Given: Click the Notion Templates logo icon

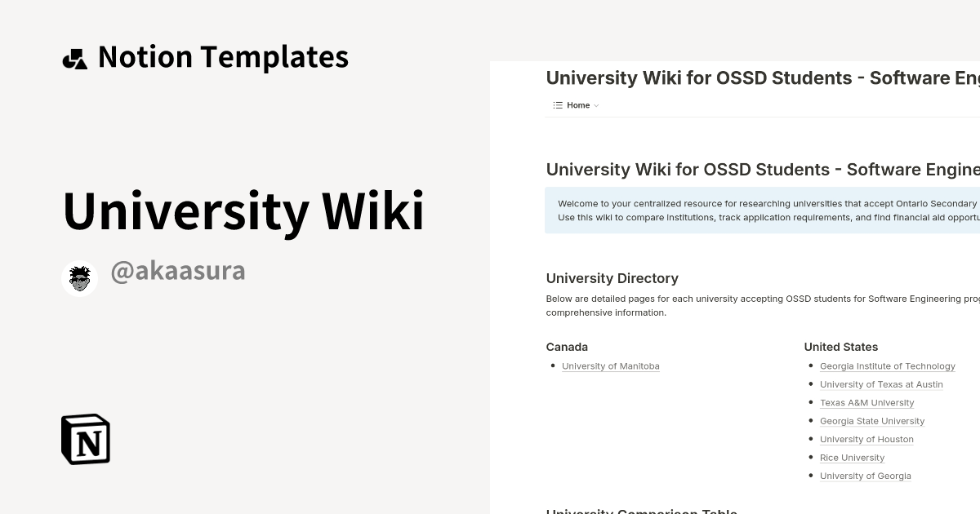Looking at the screenshot, I should 74,56.
